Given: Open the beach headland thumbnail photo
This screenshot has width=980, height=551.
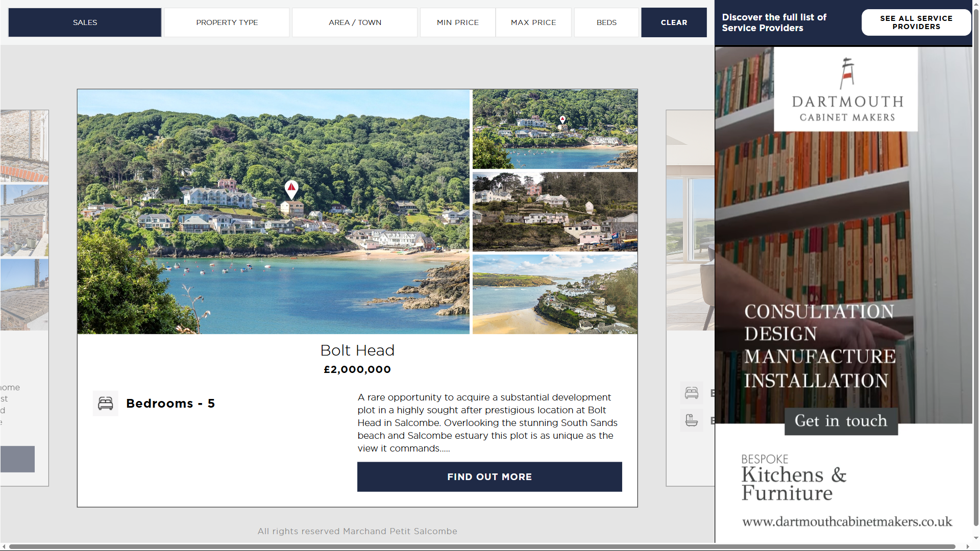Looking at the screenshot, I should tap(555, 294).
